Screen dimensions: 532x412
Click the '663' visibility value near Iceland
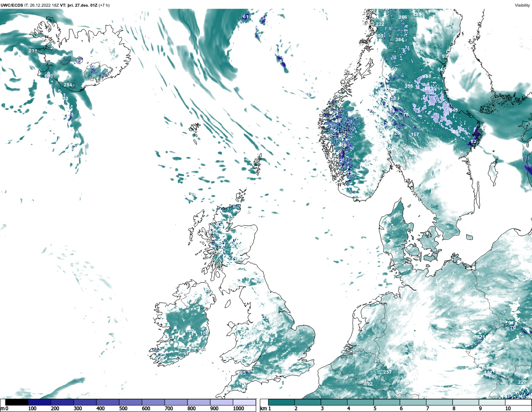point(49,76)
